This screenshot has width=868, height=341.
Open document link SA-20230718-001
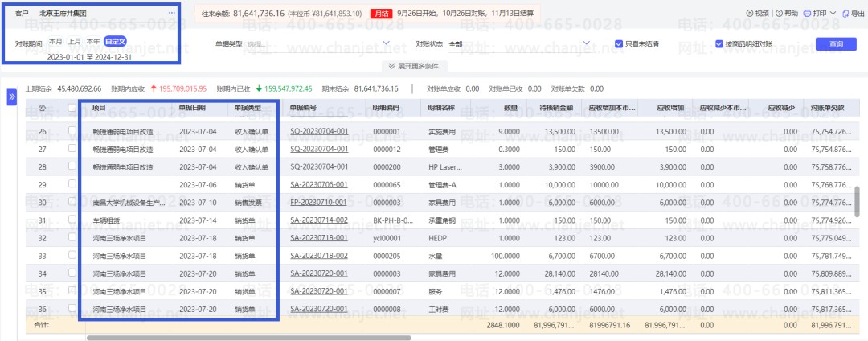319,237
